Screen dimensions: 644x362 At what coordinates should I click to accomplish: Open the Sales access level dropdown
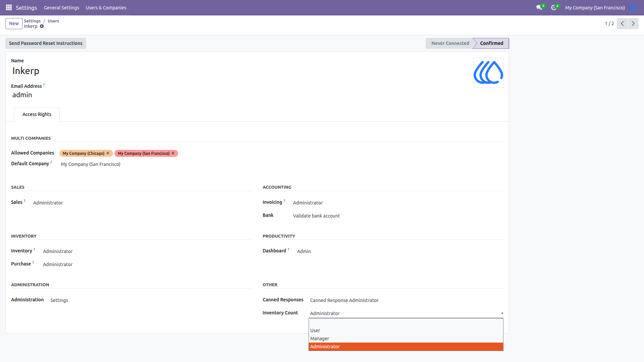pos(142,203)
